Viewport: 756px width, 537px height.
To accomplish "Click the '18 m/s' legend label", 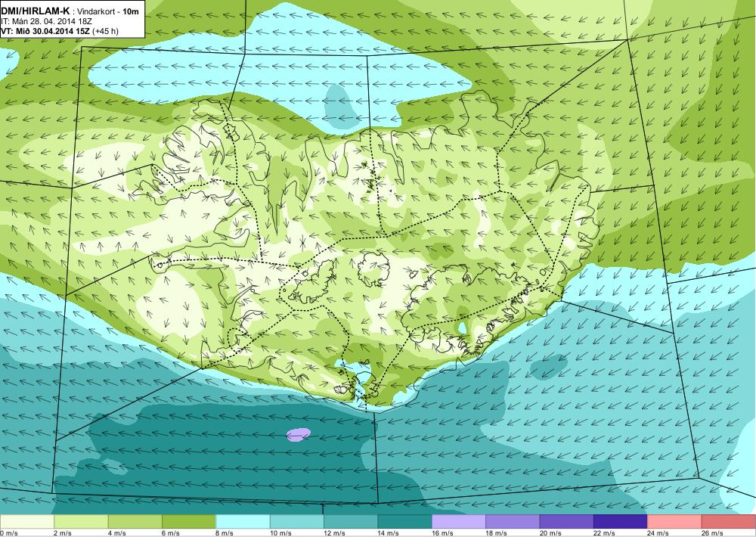I will pos(497,532).
